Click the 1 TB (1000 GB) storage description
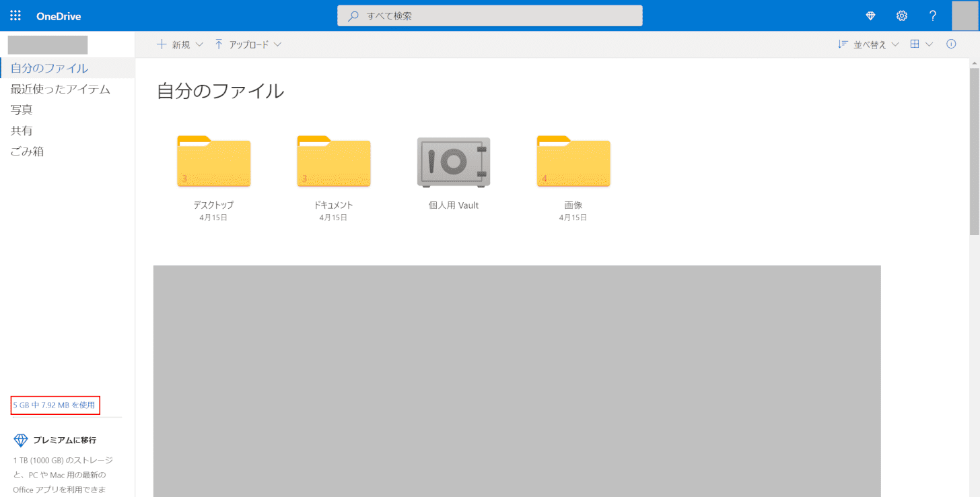 pyautogui.click(x=63, y=475)
